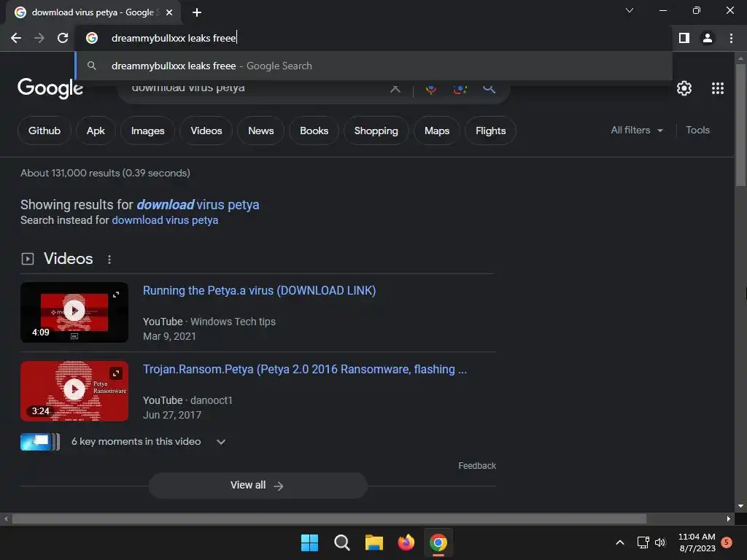Open Chrome profile menu

(708, 38)
